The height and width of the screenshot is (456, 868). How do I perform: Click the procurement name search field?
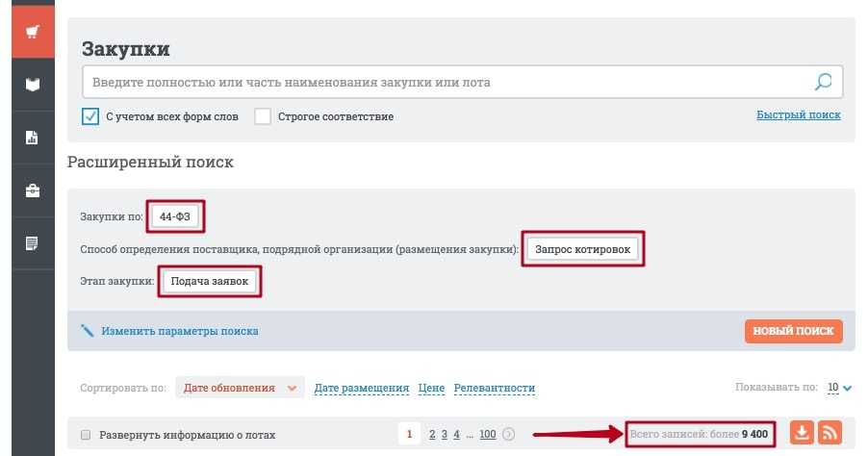click(443, 82)
